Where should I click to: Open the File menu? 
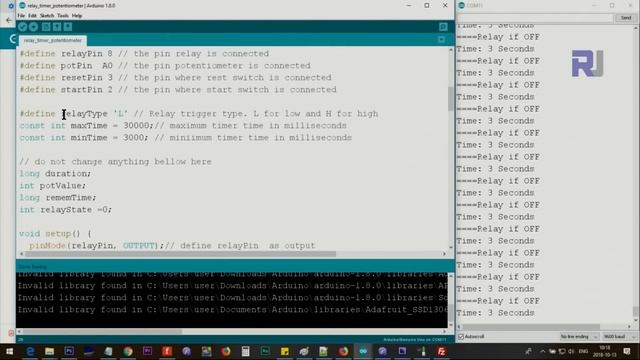coord(21,16)
